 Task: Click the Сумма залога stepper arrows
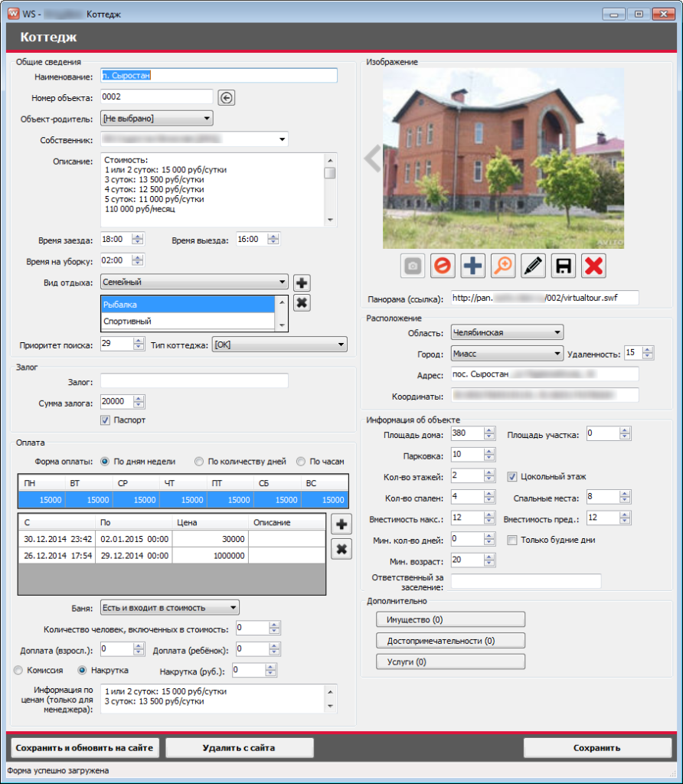[139, 401]
